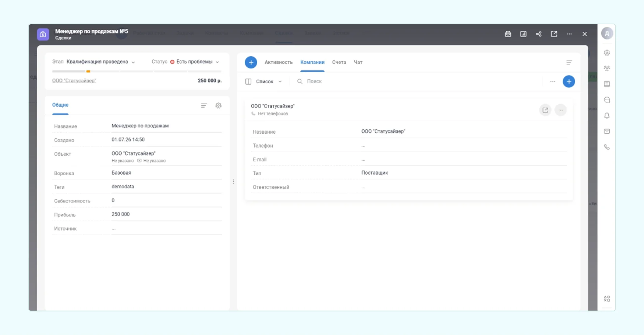Click the search magnifier icon
This screenshot has width=644, height=335.
click(x=300, y=81)
